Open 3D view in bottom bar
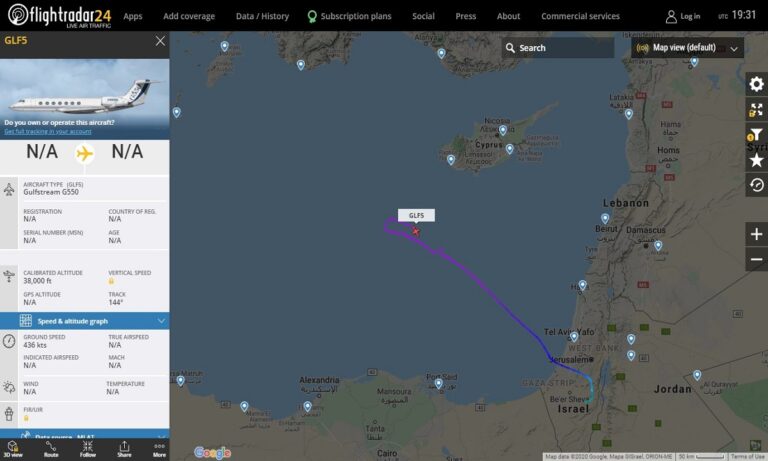Image resolution: width=768 pixels, height=461 pixels. tap(13, 449)
